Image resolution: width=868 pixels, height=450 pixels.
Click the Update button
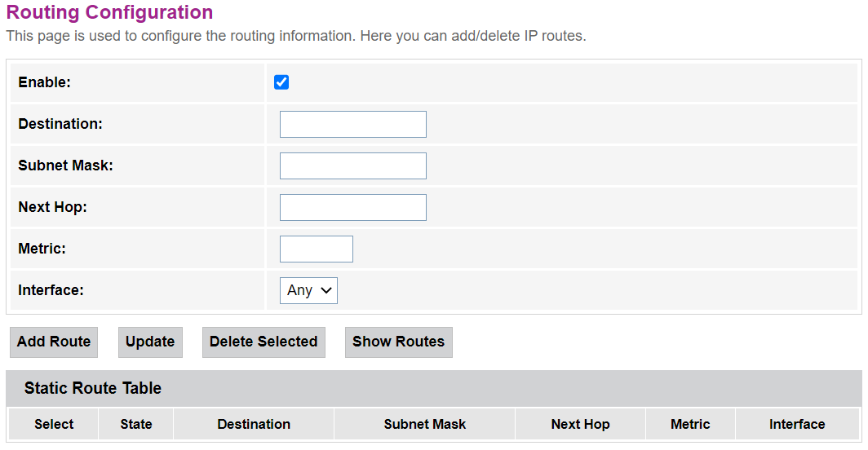tap(150, 342)
